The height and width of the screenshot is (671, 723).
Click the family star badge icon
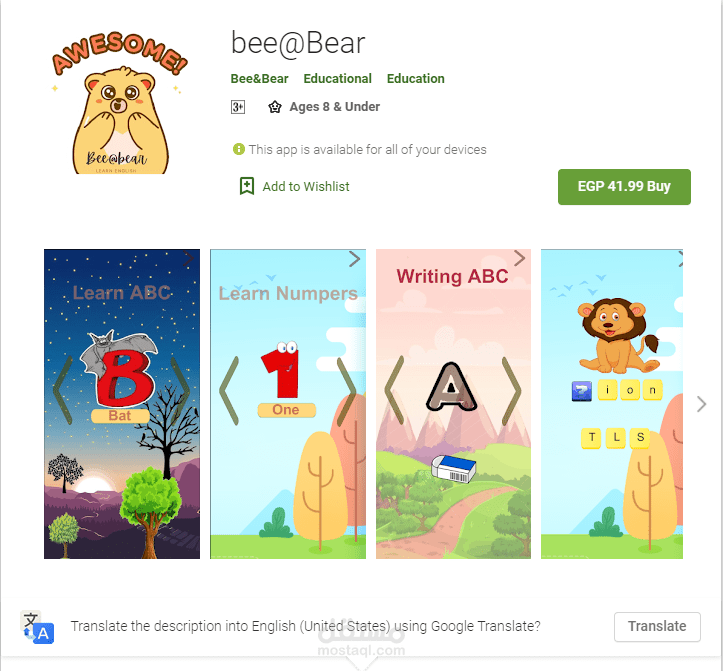[x=275, y=107]
